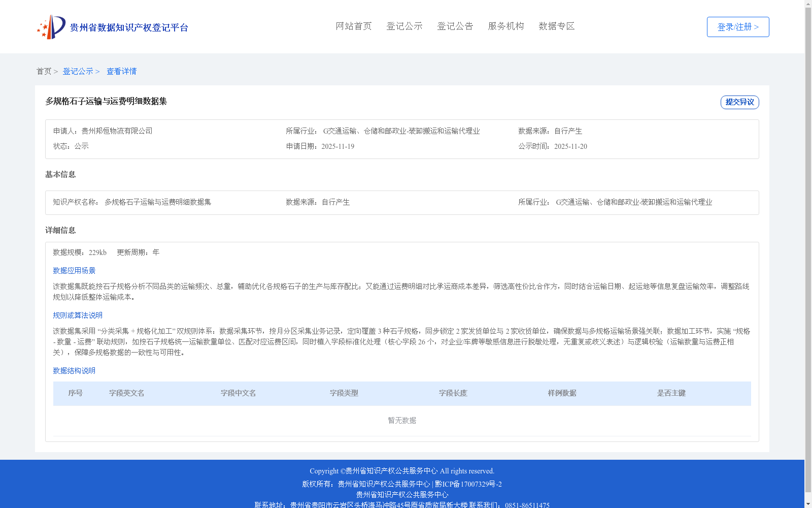Open 数据专区 from the top menu
812x508 pixels.
[x=557, y=26]
